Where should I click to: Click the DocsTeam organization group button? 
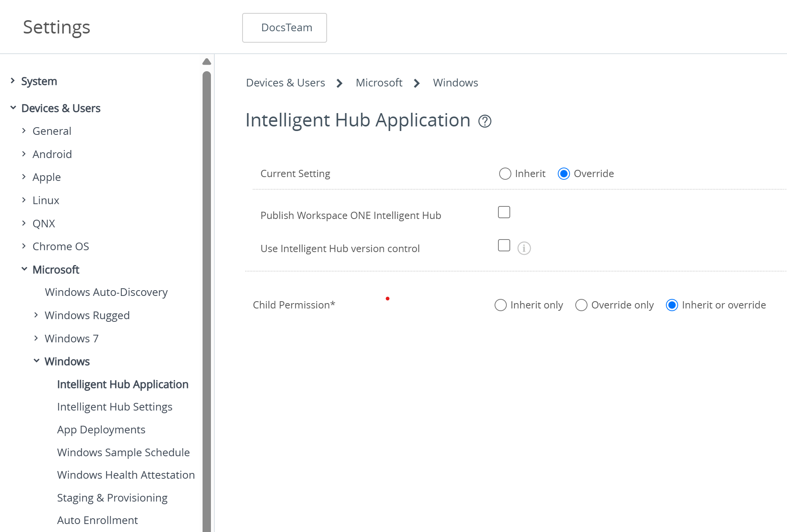284,28
